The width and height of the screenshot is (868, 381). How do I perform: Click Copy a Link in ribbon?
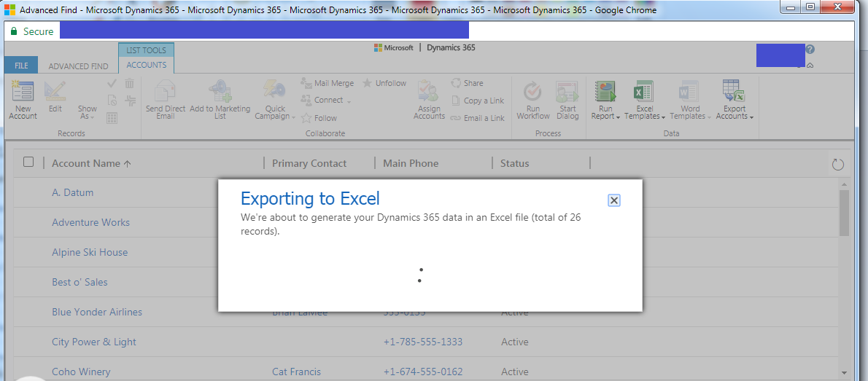pos(477,101)
